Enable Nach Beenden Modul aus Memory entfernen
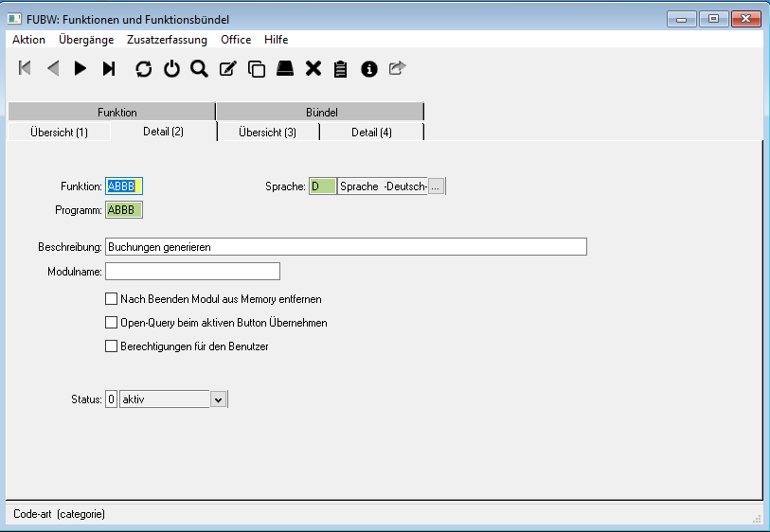Screen dimensions: 770x532 pyautogui.click(x=111, y=299)
